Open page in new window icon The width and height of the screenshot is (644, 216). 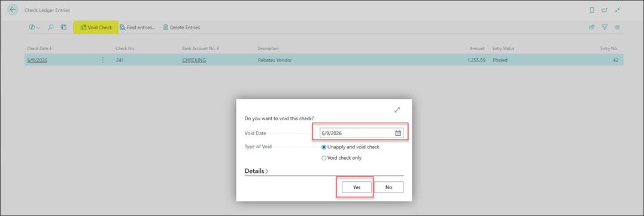(604, 10)
